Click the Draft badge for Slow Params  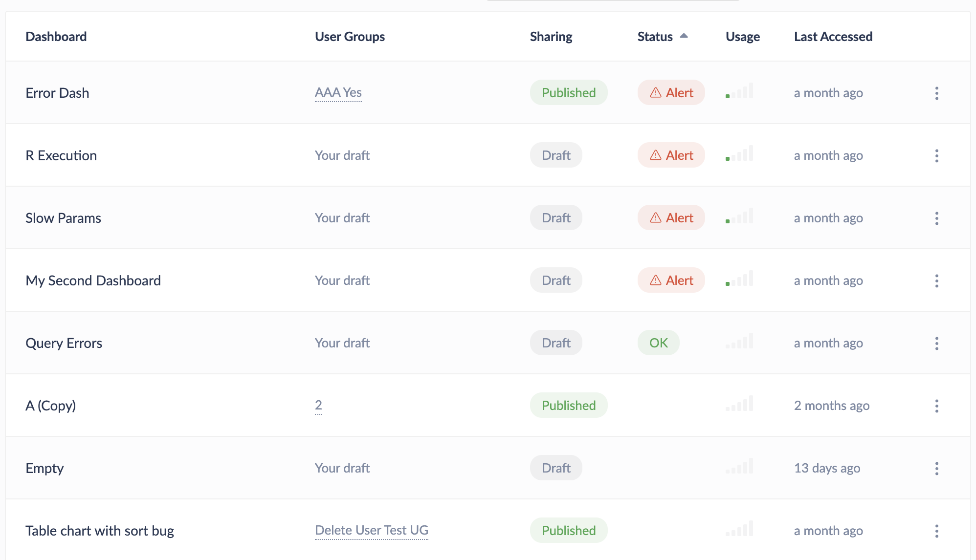[x=556, y=217]
